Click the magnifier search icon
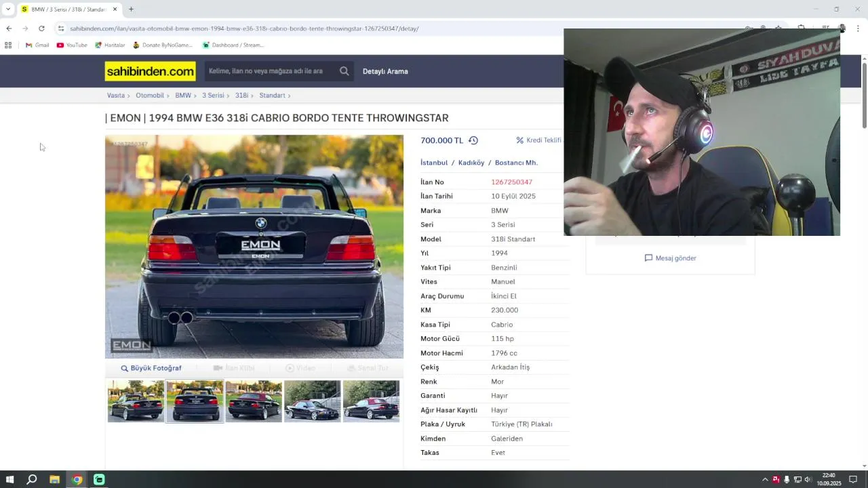This screenshot has width=868, height=488. tap(344, 71)
